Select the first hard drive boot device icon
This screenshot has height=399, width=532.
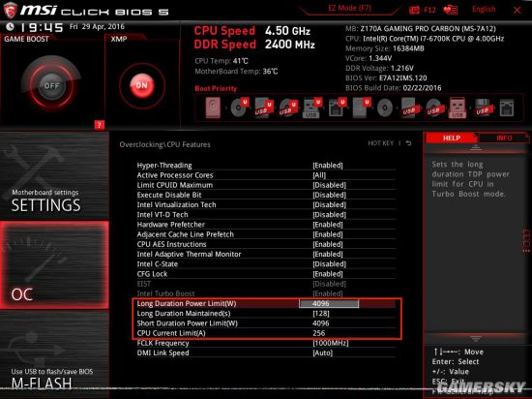tap(213, 108)
